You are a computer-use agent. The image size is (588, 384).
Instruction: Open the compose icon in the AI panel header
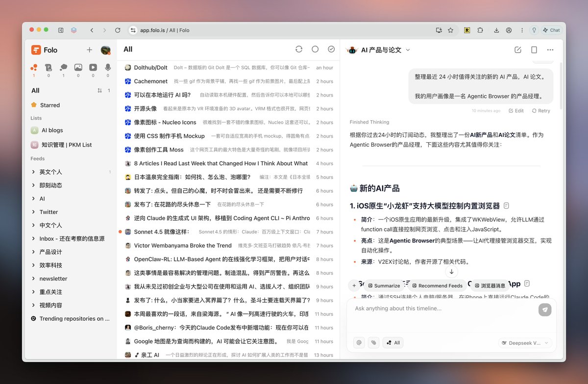point(517,50)
